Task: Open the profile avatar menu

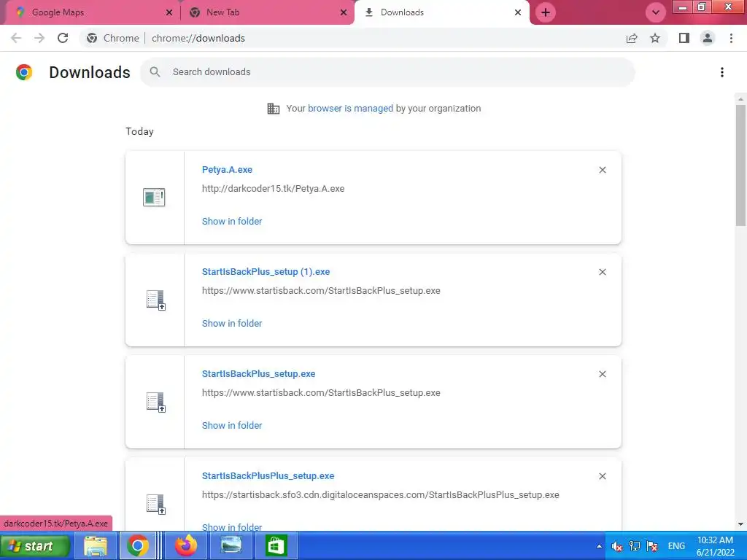Action: click(708, 38)
